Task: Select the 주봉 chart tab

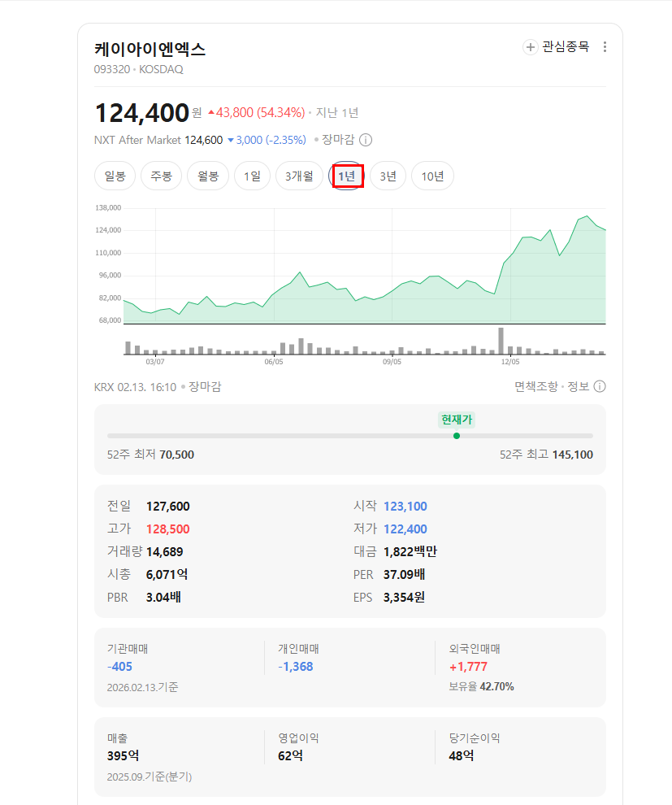Action: (x=161, y=176)
